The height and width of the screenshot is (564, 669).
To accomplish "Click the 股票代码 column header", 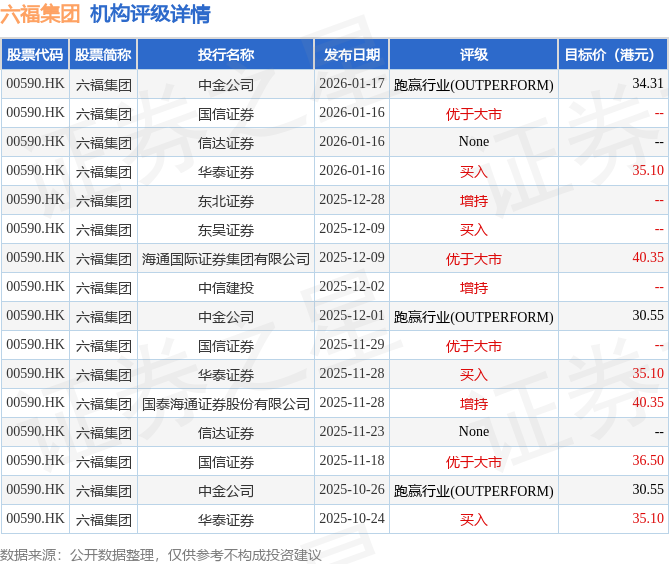I will point(35,55).
